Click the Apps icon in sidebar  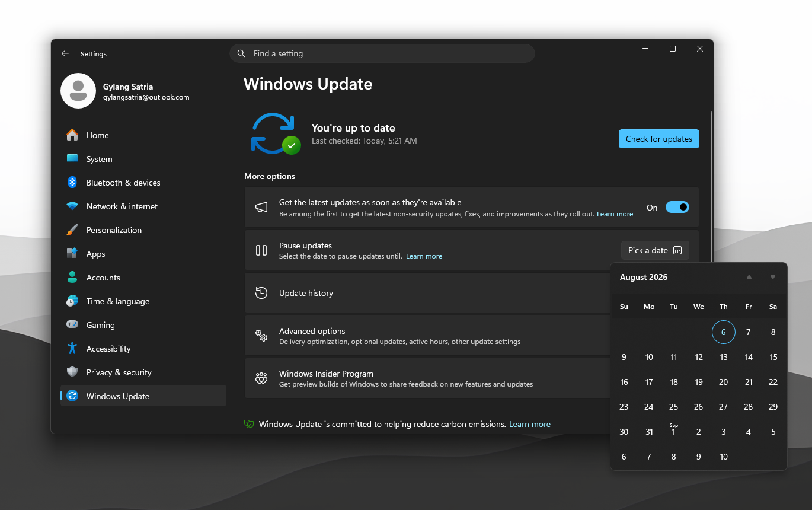click(x=72, y=254)
